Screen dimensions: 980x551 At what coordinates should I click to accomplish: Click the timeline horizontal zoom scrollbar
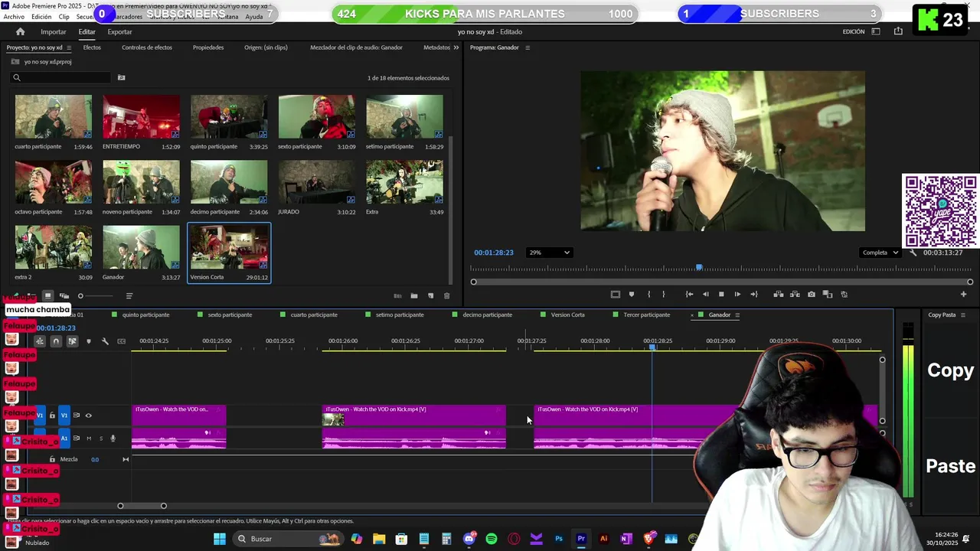click(142, 506)
